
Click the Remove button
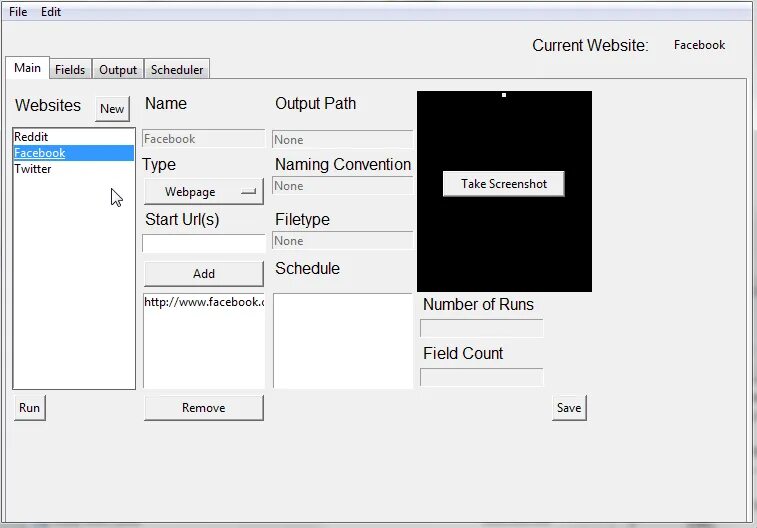[204, 408]
